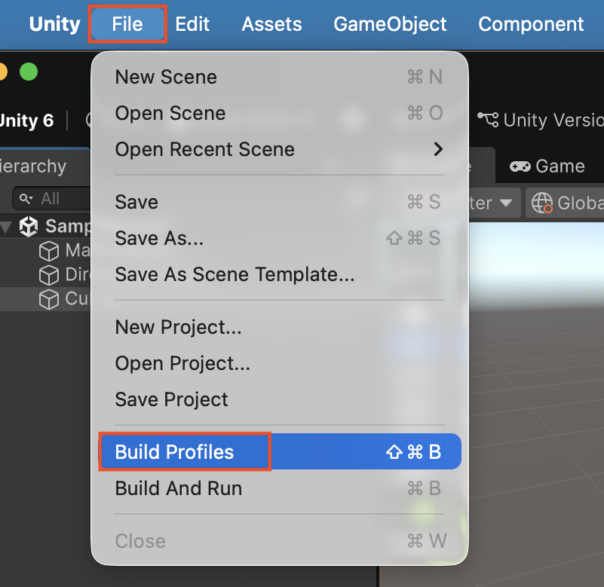Open the Edit menu
604x587 pixels.
pos(192,24)
